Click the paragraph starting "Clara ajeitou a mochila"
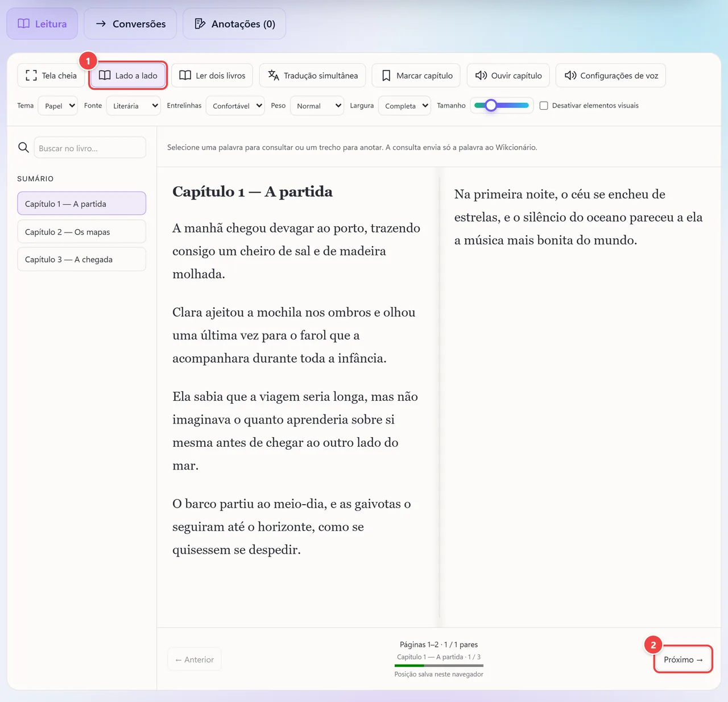 point(294,335)
